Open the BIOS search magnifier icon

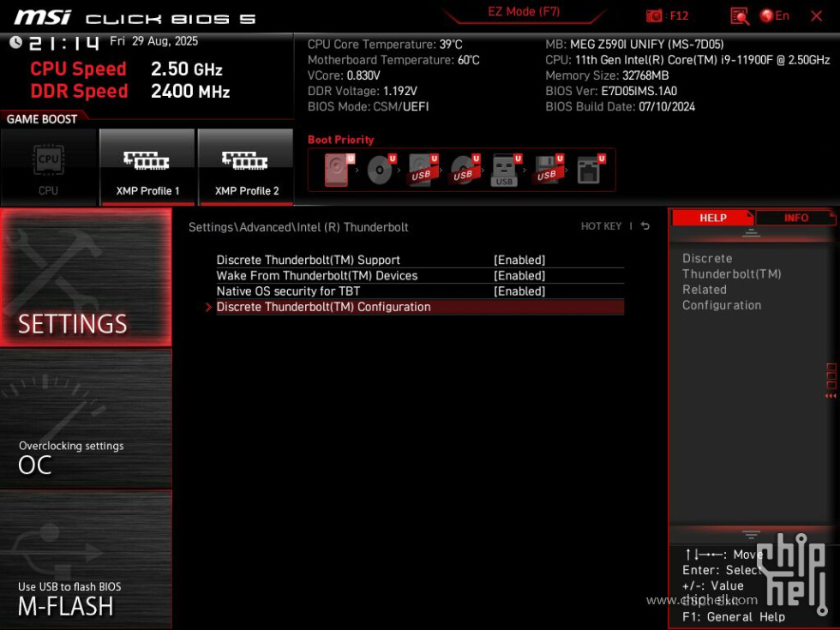(x=740, y=16)
